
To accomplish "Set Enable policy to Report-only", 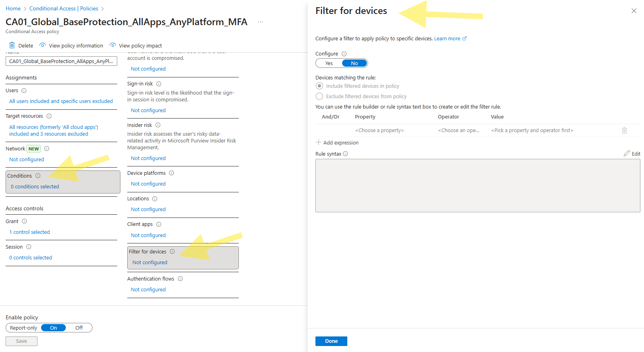I will pyautogui.click(x=24, y=328).
